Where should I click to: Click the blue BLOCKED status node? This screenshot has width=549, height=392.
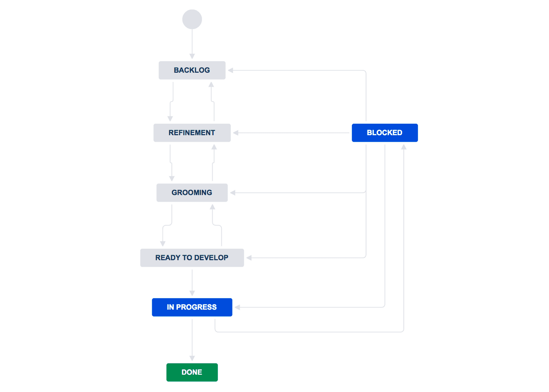385,133
